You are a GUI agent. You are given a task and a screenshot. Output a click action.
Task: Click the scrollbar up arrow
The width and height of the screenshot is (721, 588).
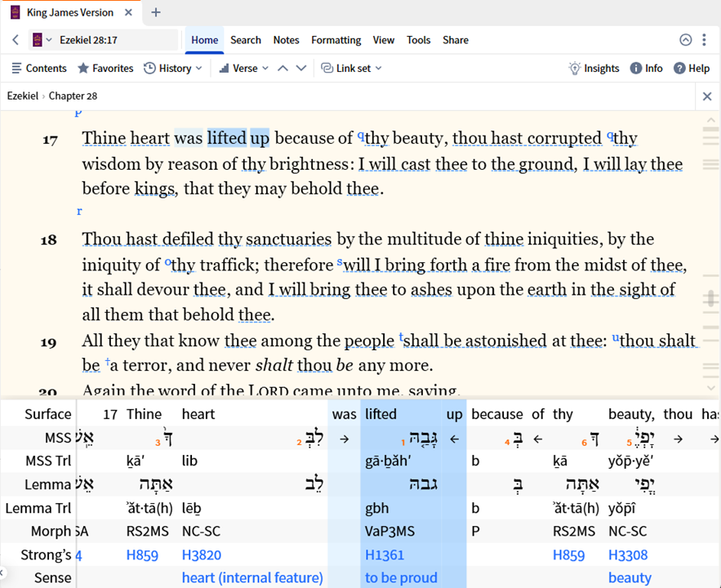tap(711, 120)
